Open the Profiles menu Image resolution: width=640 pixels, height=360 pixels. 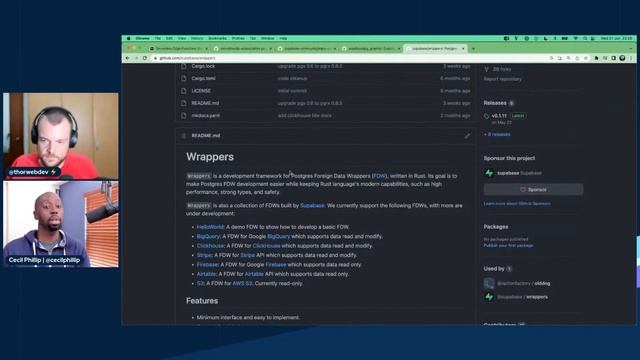[238, 38]
